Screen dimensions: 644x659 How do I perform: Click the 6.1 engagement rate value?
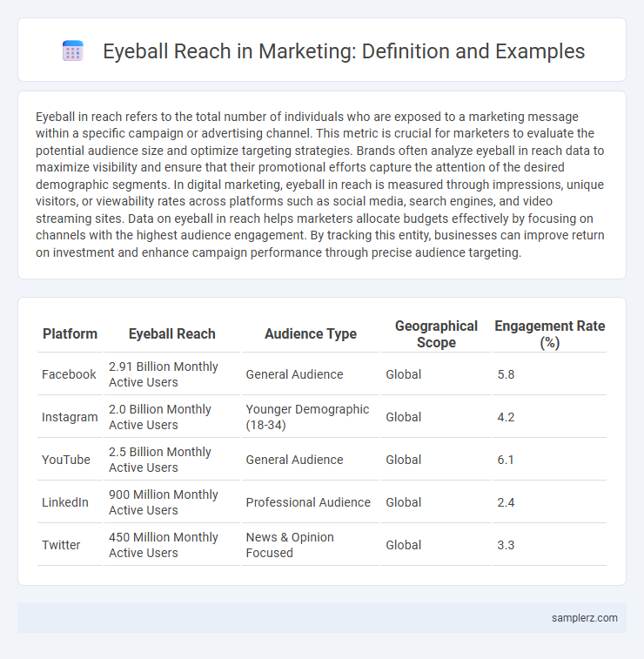pos(506,460)
